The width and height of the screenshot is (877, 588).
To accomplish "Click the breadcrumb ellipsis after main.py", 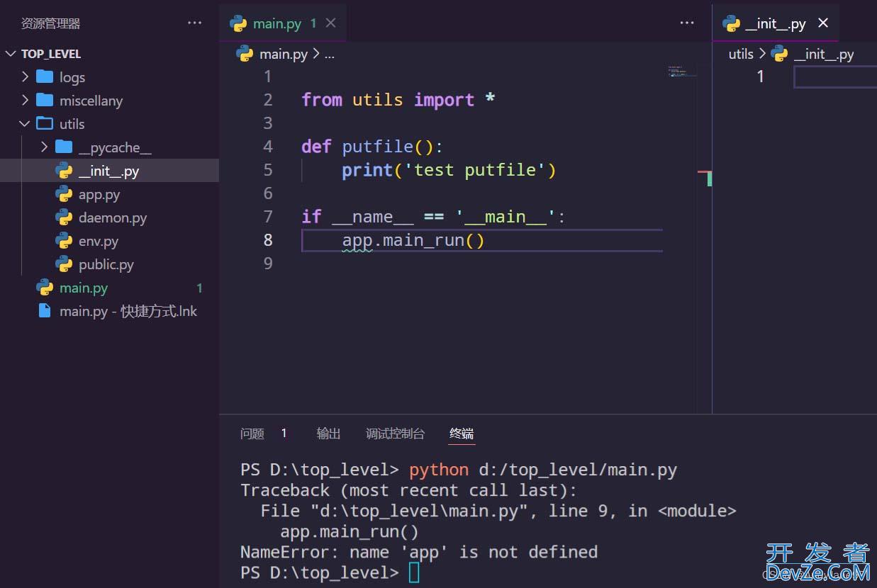I will click(x=329, y=54).
